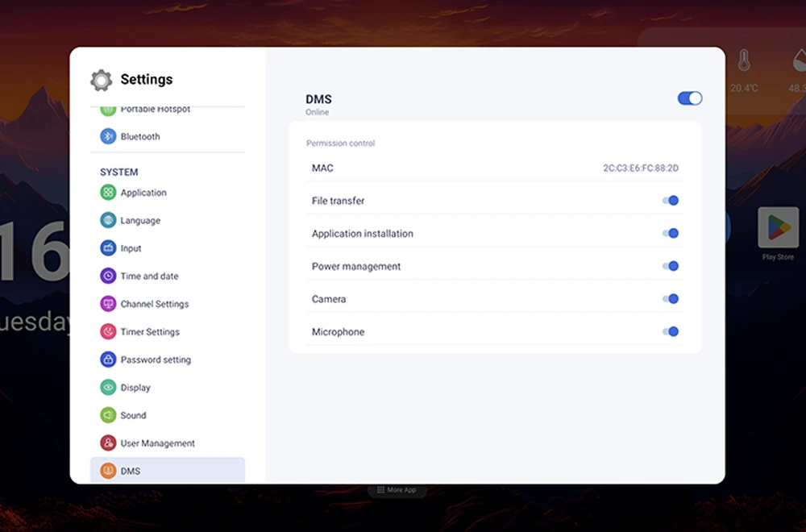The height and width of the screenshot is (532, 806).
Task: Open the Timer Settings label
Action: coord(150,332)
